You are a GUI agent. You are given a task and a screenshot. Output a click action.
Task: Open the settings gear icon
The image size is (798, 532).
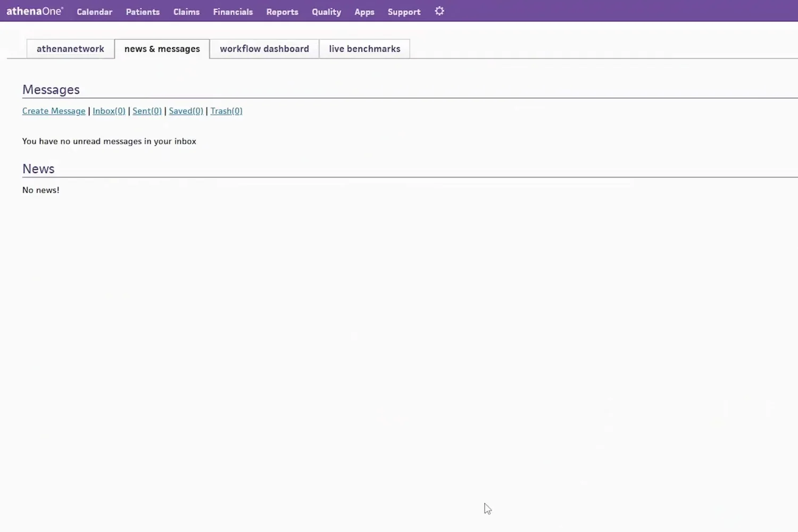click(x=439, y=11)
